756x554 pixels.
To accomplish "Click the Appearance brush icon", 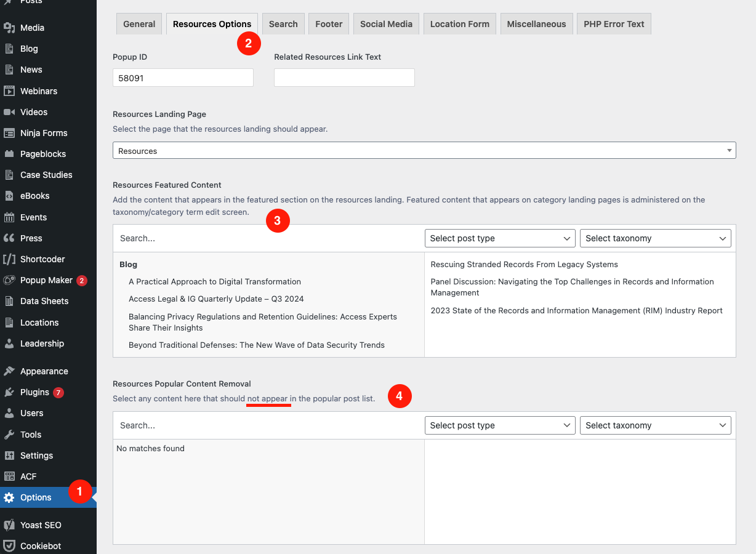I will (9, 371).
